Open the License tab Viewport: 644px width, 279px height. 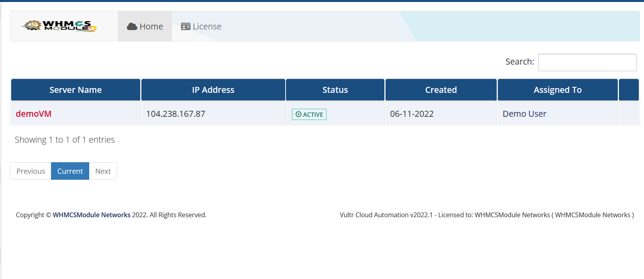(201, 26)
